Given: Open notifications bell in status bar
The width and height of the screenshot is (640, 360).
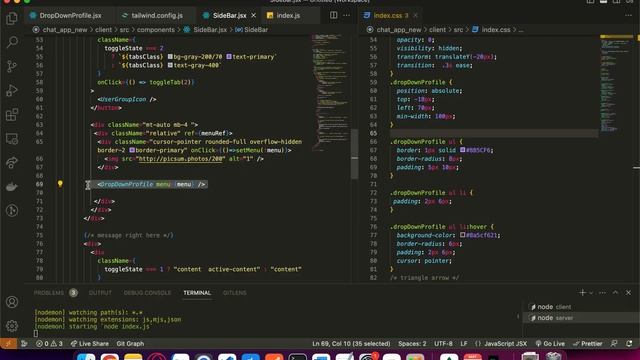Looking at the screenshot, I should pyautogui.click(x=629, y=344).
